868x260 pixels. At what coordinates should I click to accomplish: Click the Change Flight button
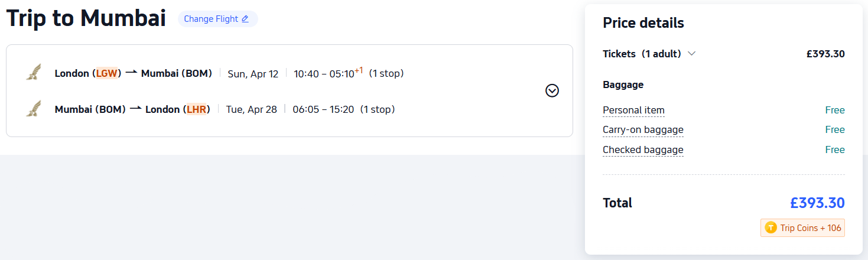[217, 19]
